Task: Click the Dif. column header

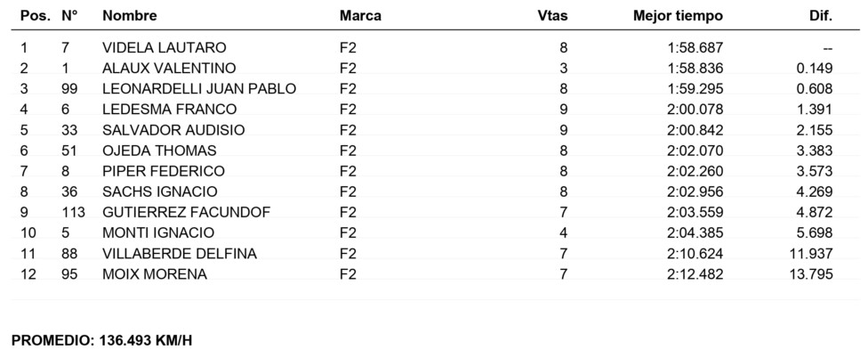Action: (x=820, y=15)
